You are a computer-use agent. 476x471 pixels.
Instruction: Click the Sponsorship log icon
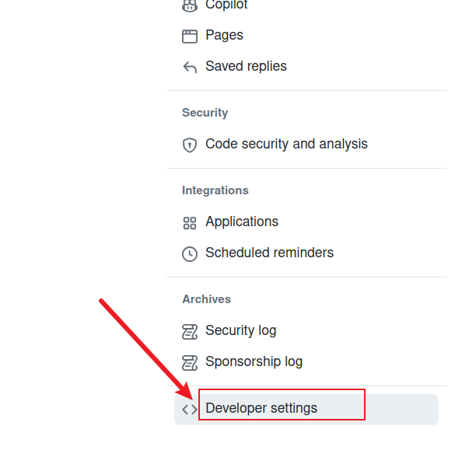pos(190,362)
